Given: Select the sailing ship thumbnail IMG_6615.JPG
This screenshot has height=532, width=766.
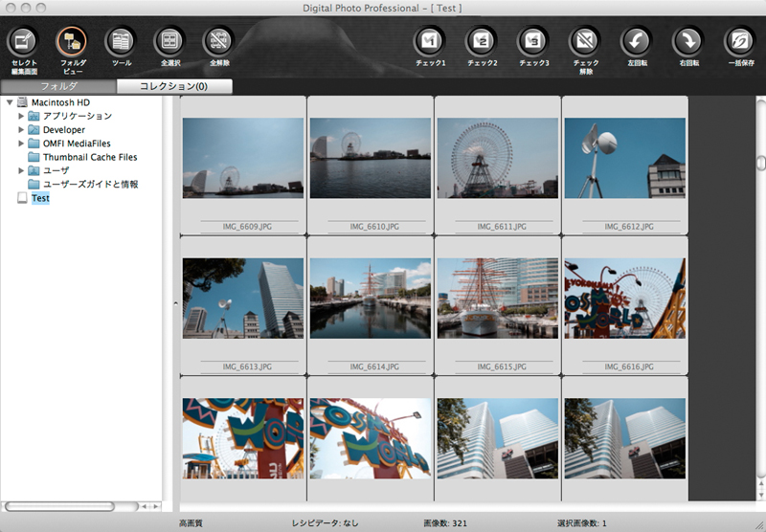Looking at the screenshot, I should pyautogui.click(x=497, y=299).
